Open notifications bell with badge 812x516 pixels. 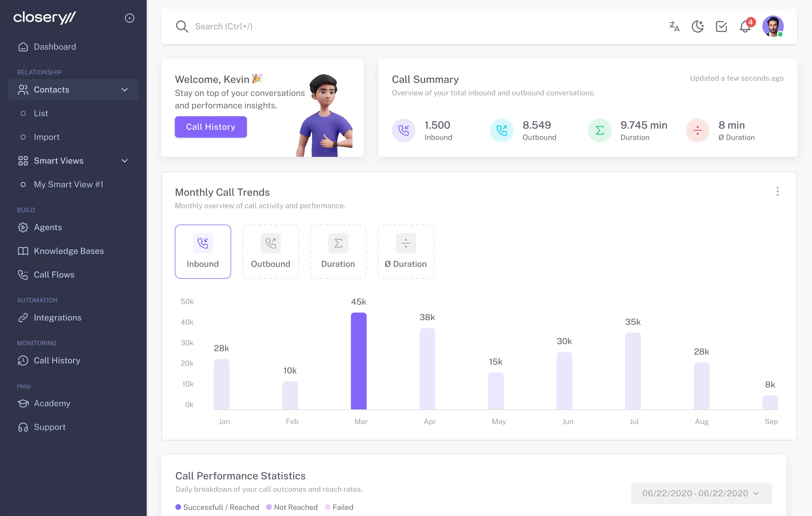pyautogui.click(x=745, y=26)
